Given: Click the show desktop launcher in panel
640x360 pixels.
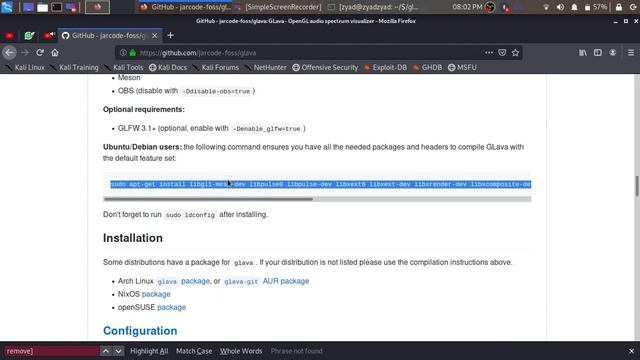Looking at the screenshot, I should (x=28, y=7).
